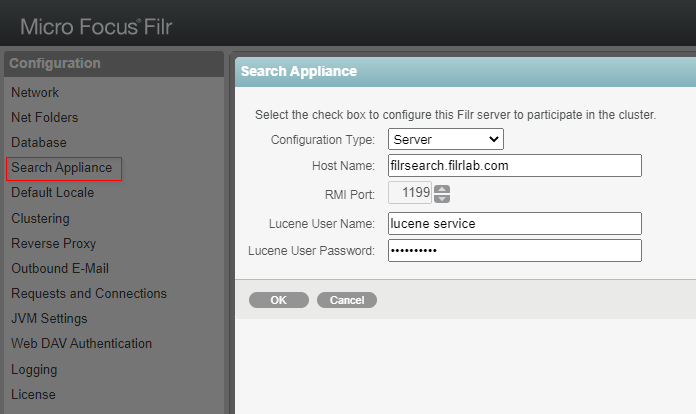Image resolution: width=696 pixels, height=414 pixels.
Task: Click the Search Appliance panel title
Action: (299, 71)
